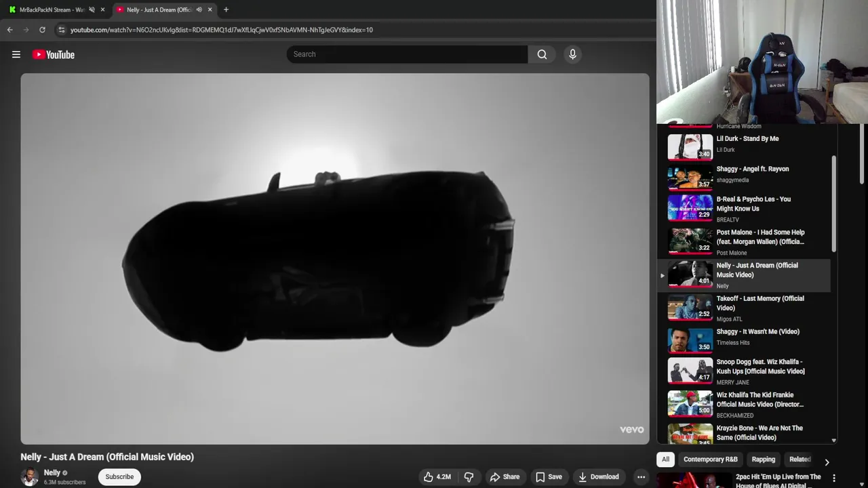The height and width of the screenshot is (488, 868).
Task: Select the current Nelly playlist entry
Action: point(744,275)
